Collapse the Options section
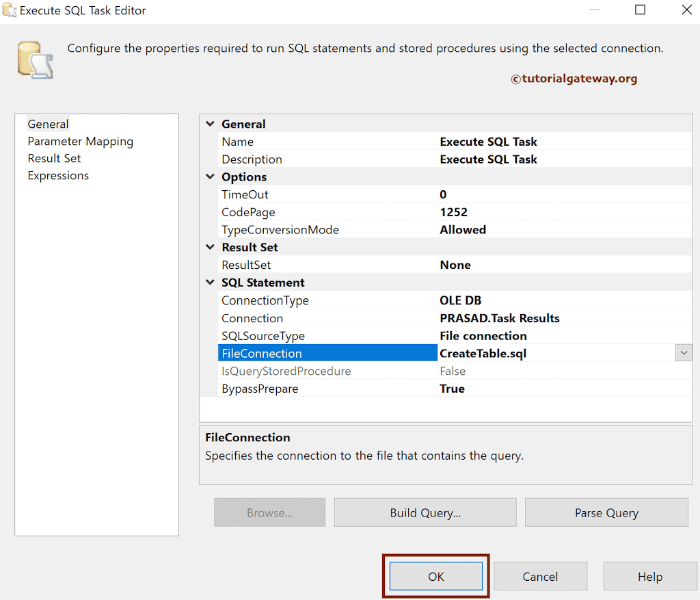This screenshot has height=600, width=700. [x=210, y=177]
